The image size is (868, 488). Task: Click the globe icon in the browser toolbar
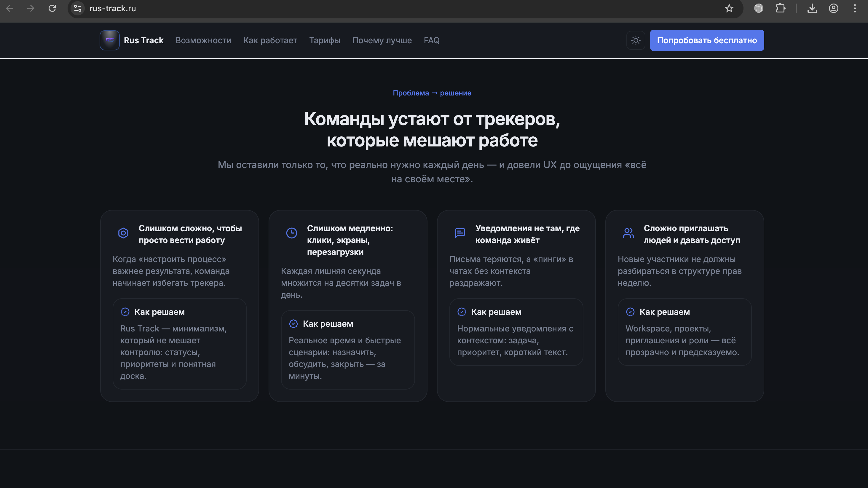pos(759,8)
